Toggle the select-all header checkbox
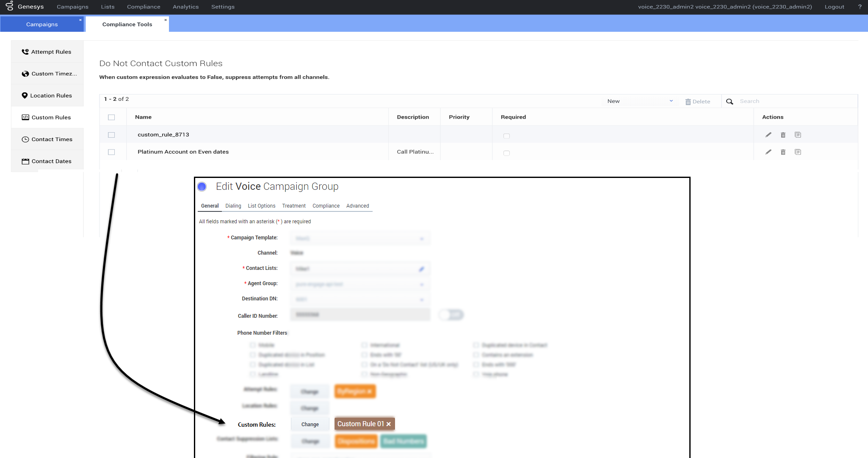Screen dimensions: 868x458 111,117
